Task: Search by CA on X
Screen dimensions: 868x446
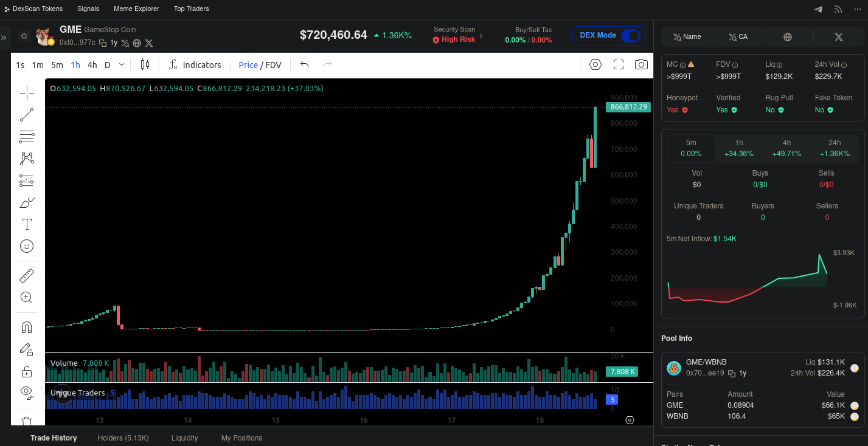Action: point(738,37)
